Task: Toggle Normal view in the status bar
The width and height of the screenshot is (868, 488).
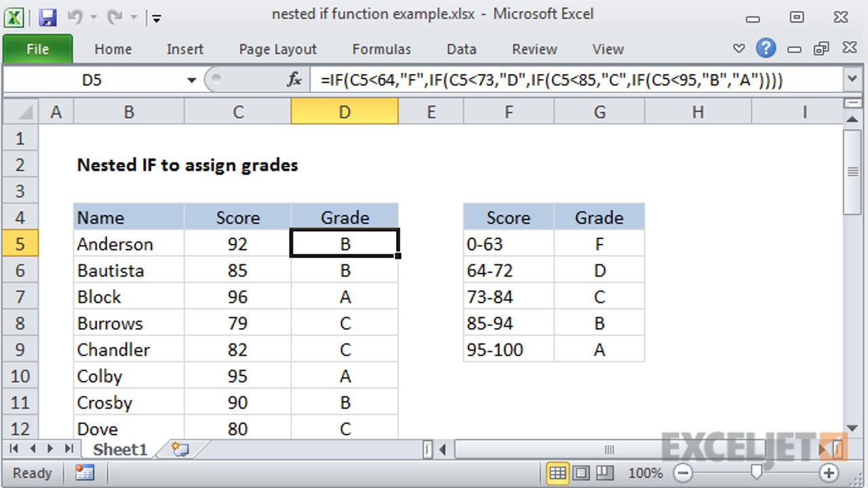Action: (557, 472)
